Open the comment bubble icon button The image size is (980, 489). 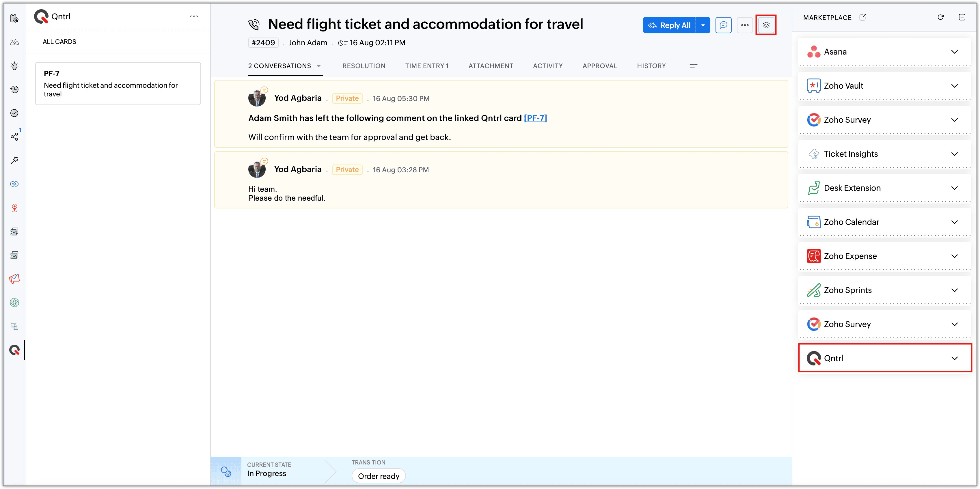723,25
